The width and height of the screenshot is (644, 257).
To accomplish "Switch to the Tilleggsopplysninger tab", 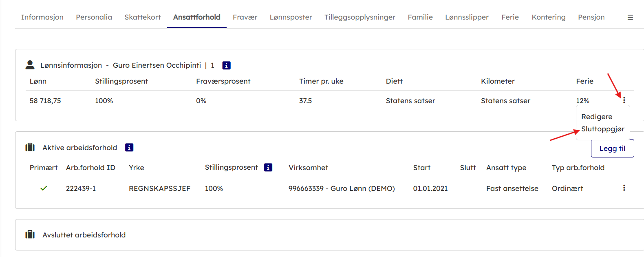I will (359, 17).
